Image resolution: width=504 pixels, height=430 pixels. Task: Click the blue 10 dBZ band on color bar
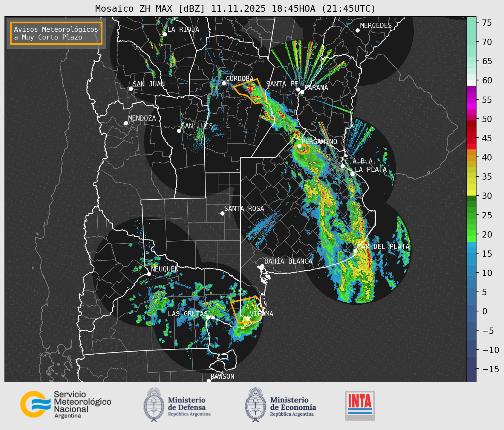point(471,273)
